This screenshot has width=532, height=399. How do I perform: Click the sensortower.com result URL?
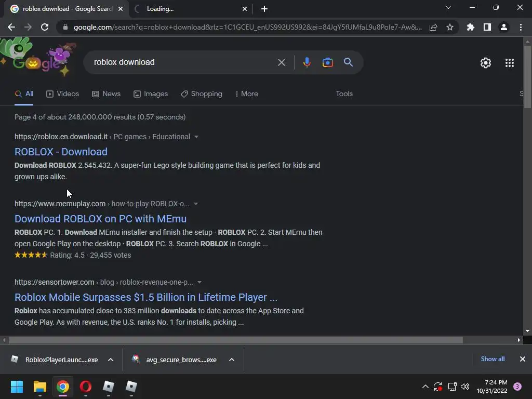[x=54, y=282]
